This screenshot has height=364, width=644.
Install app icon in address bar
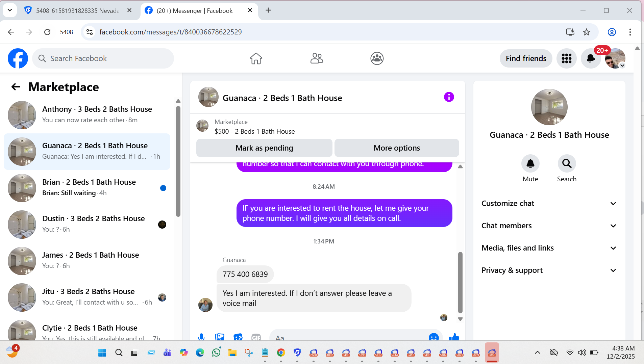[570, 32]
